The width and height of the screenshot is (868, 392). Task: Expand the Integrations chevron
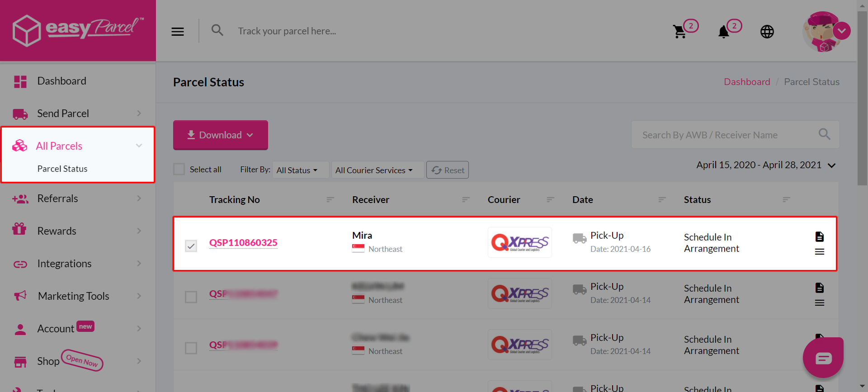139,264
